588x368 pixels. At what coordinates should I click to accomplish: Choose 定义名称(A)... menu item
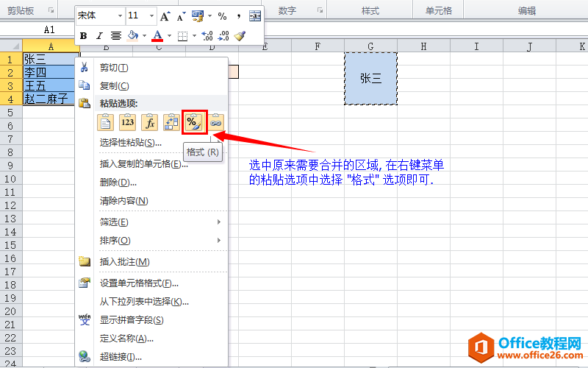[151, 339]
